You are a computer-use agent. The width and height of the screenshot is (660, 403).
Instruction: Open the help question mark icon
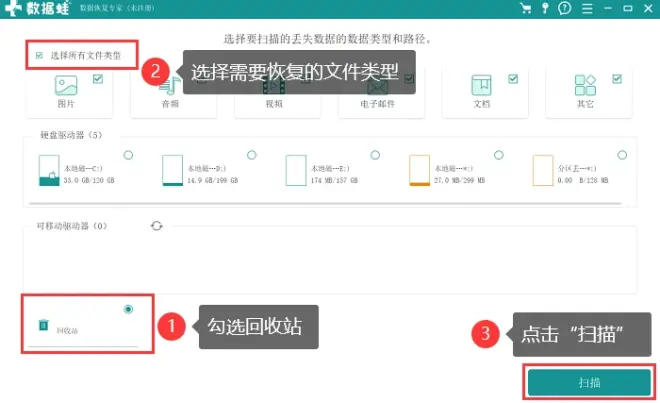[x=563, y=9]
